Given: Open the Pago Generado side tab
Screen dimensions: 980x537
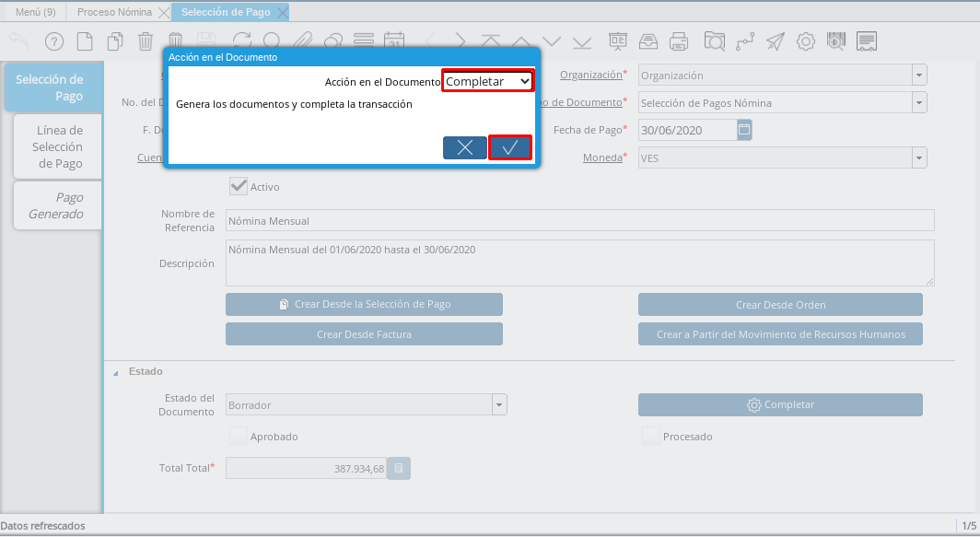Looking at the screenshot, I should (x=57, y=205).
